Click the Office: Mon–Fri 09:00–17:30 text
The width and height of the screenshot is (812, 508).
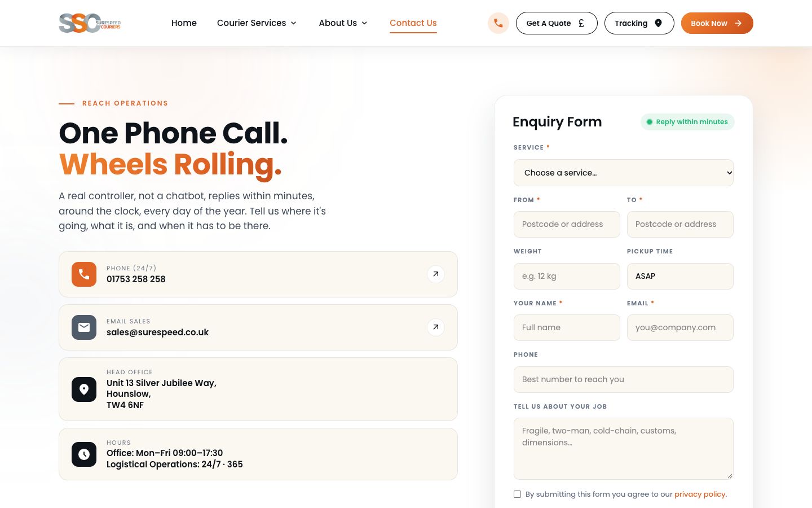pyautogui.click(x=165, y=453)
